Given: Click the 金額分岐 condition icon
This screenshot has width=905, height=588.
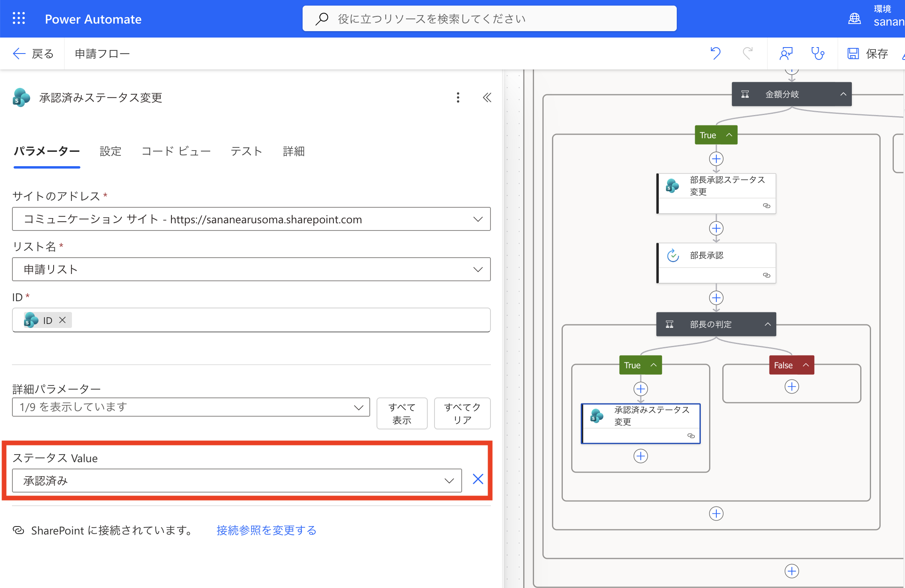Looking at the screenshot, I should (x=745, y=94).
